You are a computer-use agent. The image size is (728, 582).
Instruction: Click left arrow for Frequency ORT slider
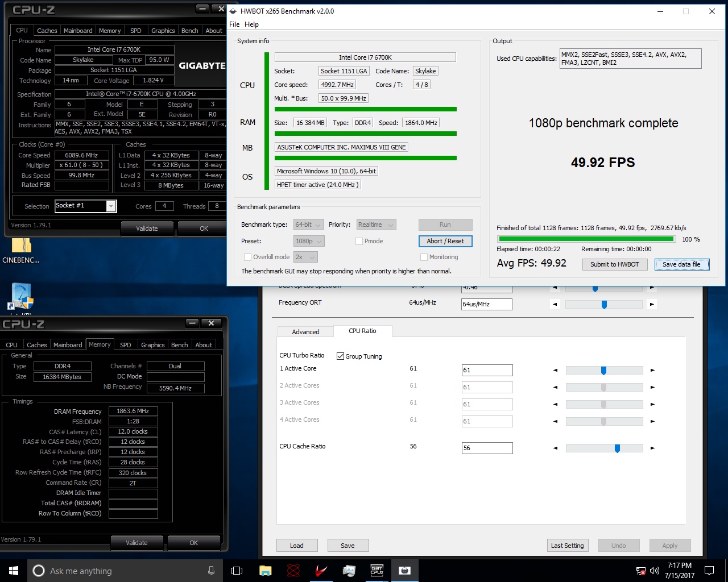555,304
